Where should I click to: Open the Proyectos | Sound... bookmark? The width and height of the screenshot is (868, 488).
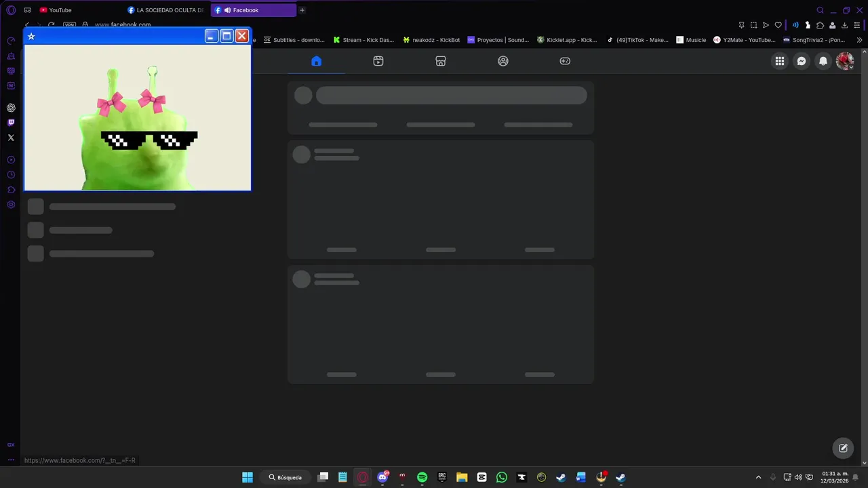tap(498, 40)
